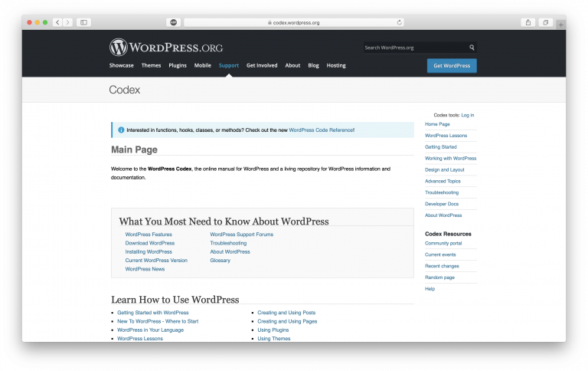Open Creating and Using Posts link
This screenshot has height=371, width=588.
tap(286, 313)
